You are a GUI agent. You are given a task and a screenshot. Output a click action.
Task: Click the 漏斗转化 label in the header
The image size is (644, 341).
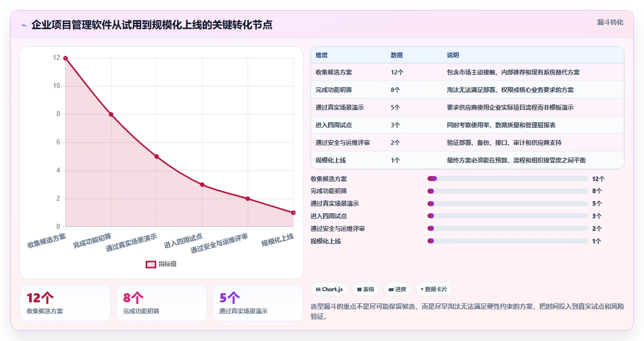(x=610, y=22)
